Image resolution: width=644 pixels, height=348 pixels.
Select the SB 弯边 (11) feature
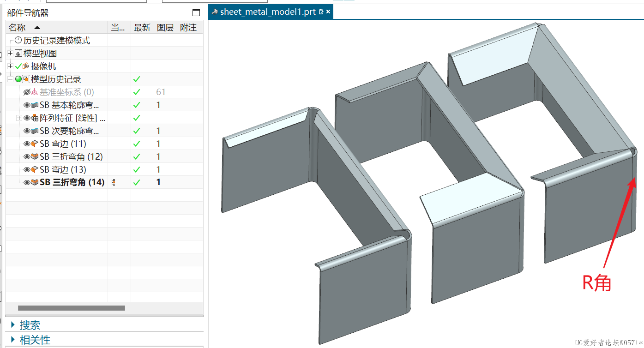(63, 144)
